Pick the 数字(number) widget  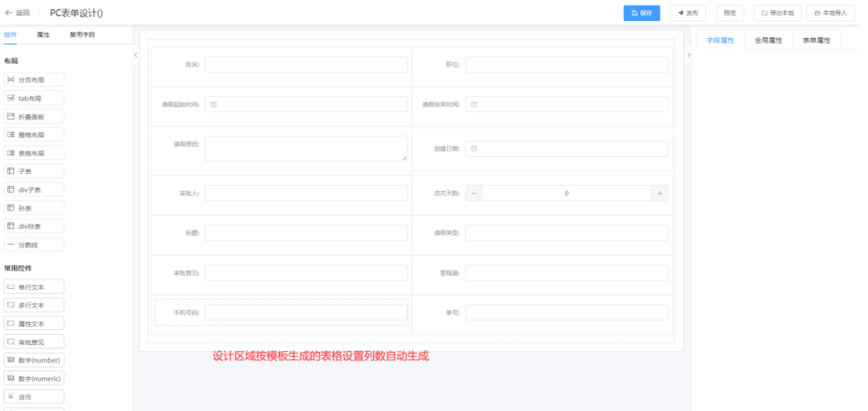coord(33,360)
